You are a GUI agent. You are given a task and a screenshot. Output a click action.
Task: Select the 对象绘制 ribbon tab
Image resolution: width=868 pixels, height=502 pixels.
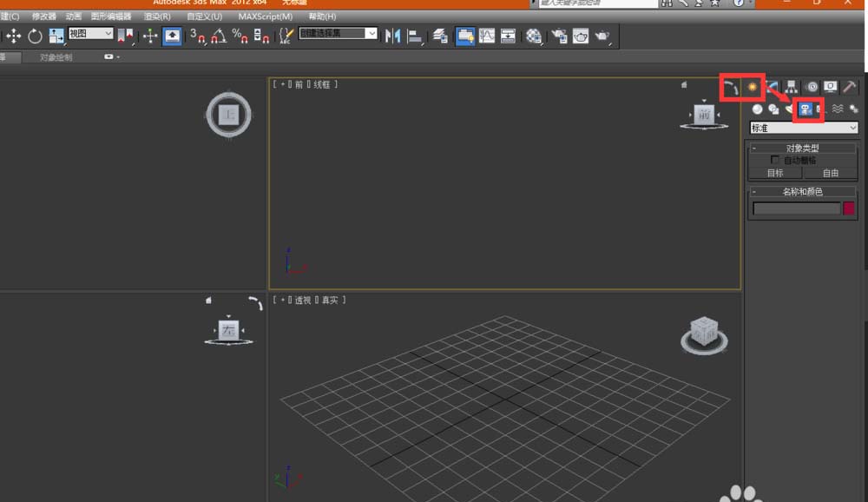[x=56, y=57]
